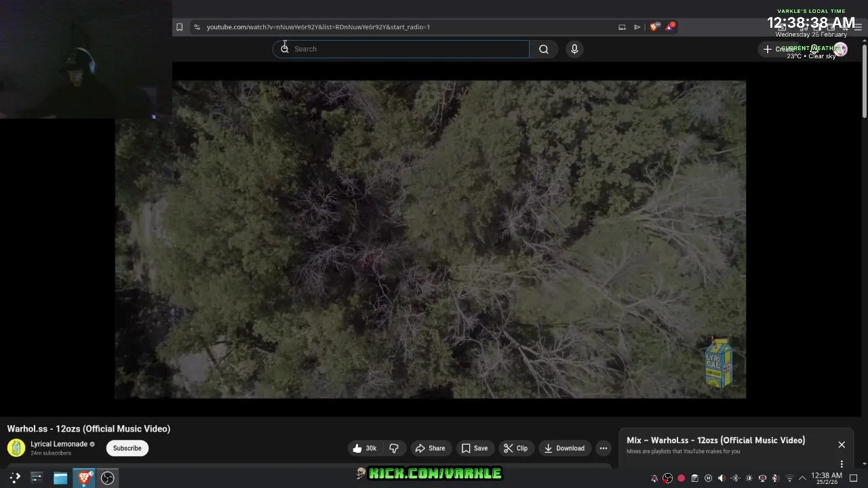Share the Warhol.ss video
Image resolution: width=868 pixels, height=488 pixels.
coord(430,448)
